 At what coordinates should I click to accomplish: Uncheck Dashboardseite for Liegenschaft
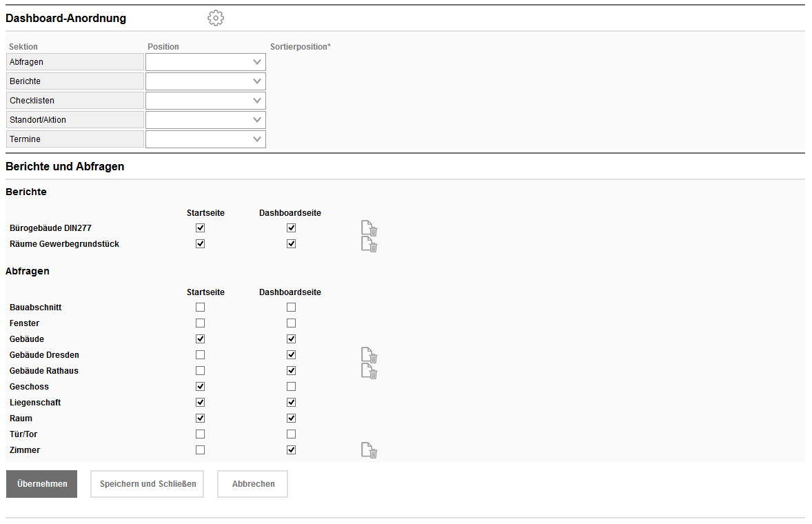tap(291, 403)
